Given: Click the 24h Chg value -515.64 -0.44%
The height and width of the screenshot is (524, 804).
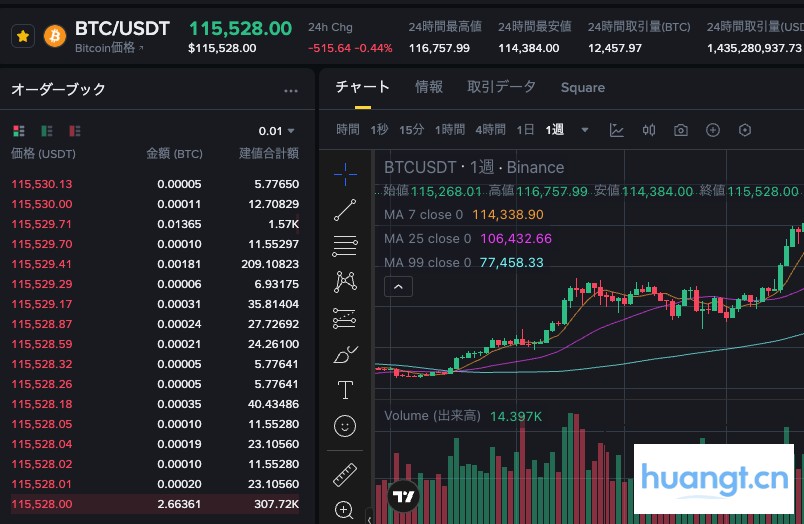Looking at the screenshot, I should pos(350,48).
